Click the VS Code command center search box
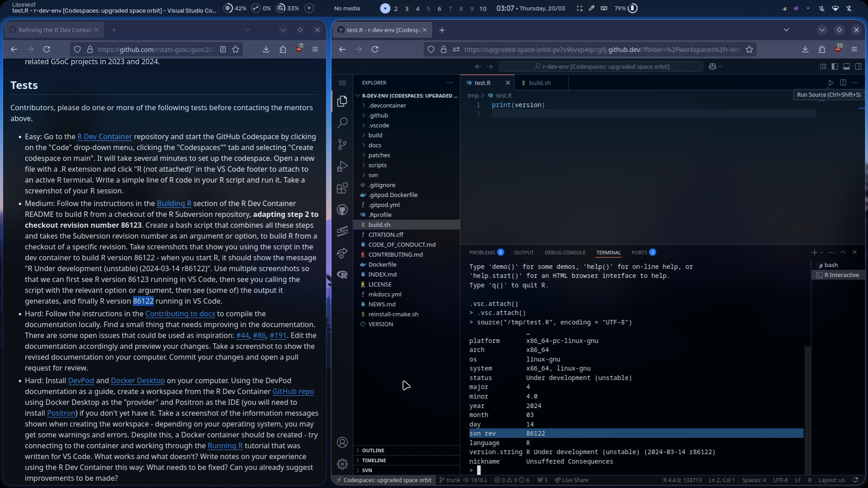 pos(601,66)
